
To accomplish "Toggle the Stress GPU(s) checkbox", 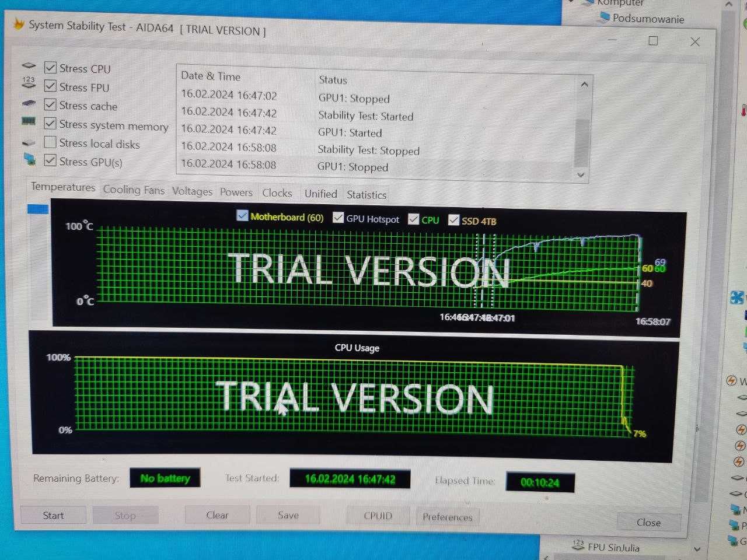I will point(50,161).
